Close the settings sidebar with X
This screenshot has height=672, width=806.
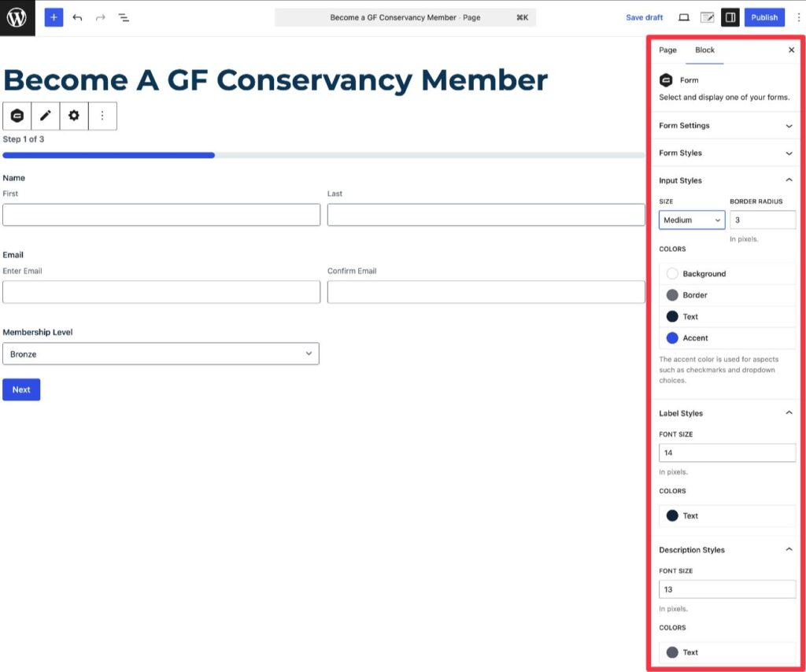791,50
